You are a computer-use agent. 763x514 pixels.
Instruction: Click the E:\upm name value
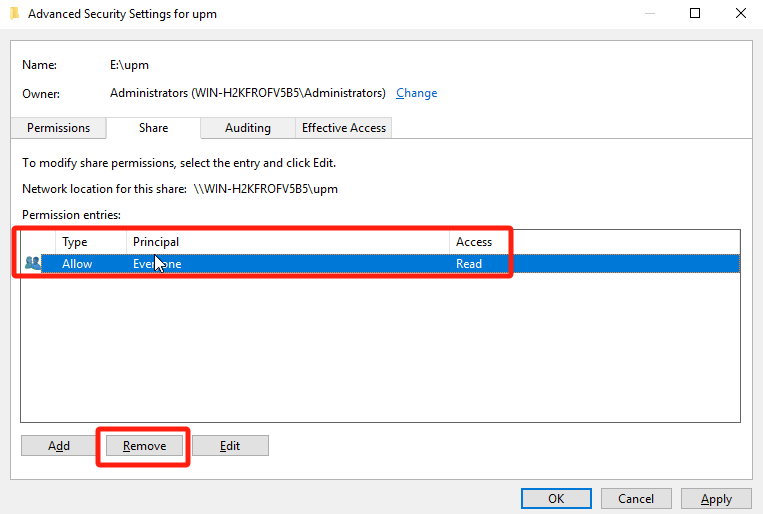point(129,65)
